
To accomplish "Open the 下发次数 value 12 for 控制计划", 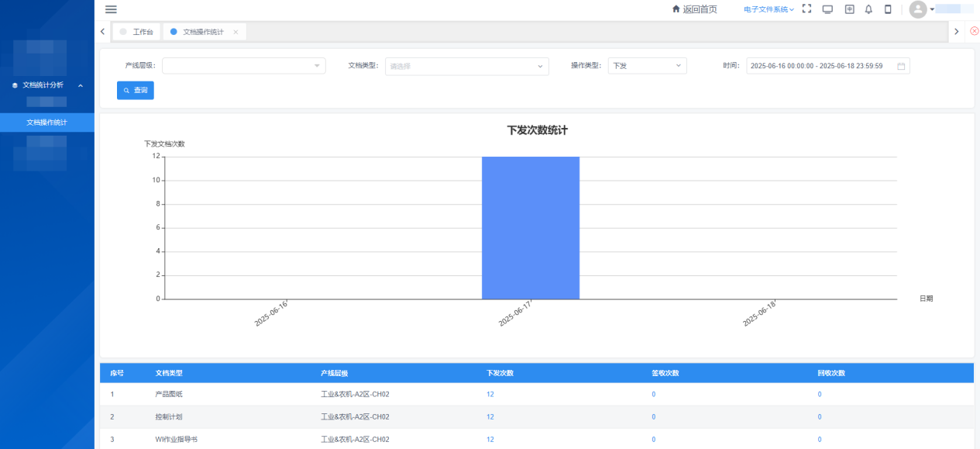I will tap(490, 417).
